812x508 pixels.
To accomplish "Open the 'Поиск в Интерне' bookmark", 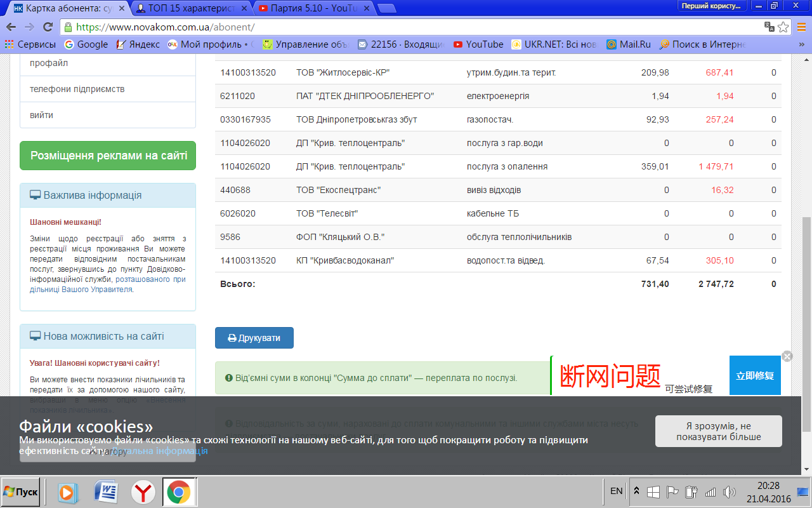I will click(703, 44).
